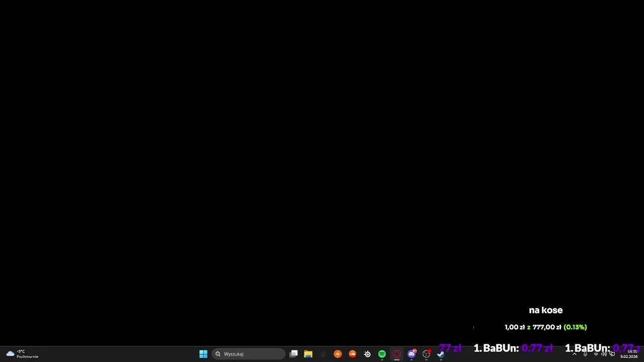Click the green '(0.13%)' progress percentage

(x=575, y=327)
